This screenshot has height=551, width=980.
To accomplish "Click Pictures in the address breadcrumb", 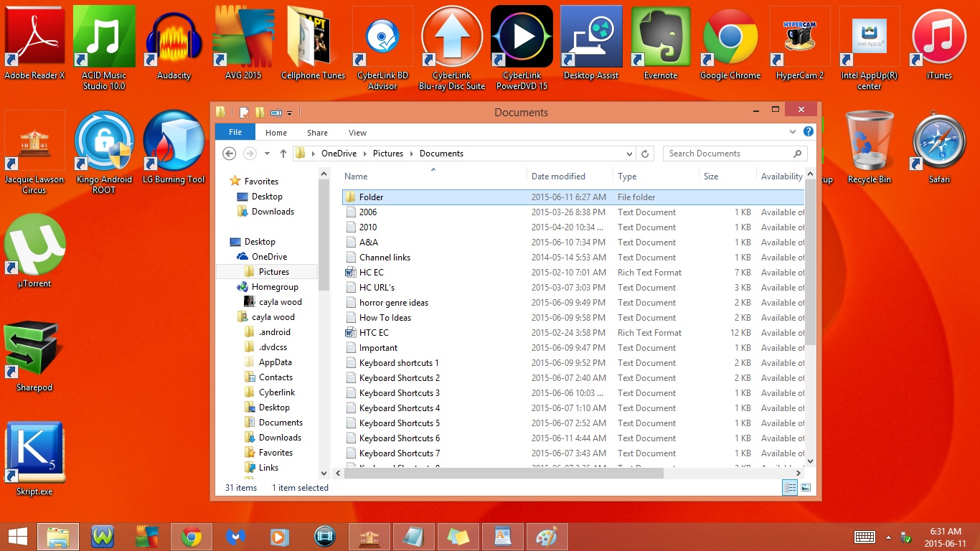I will coord(388,154).
